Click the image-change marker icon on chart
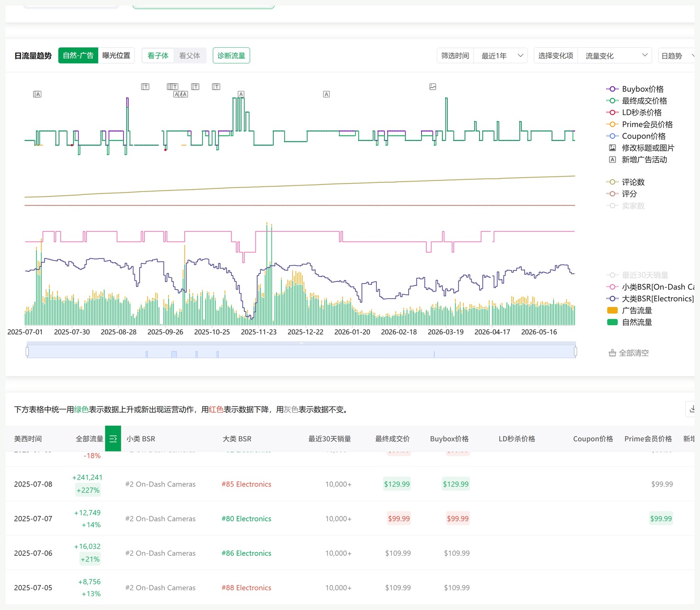Viewport: 700px width, 610px height. (433, 87)
